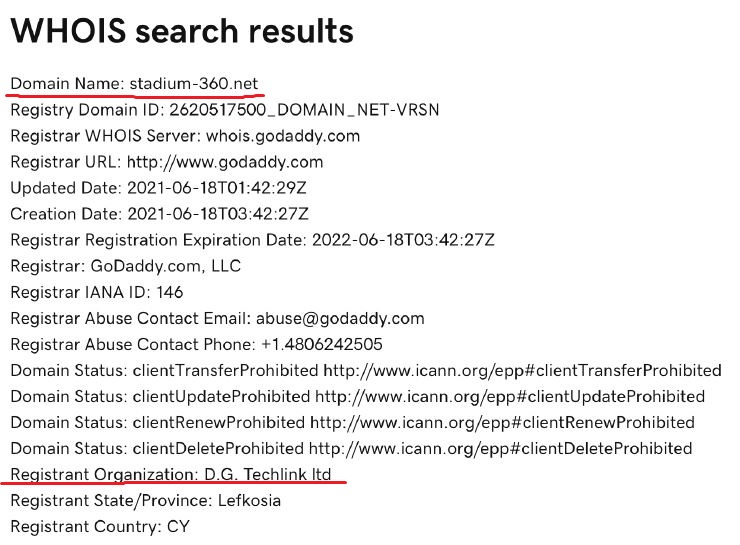Click the WHOIS search results heading

tap(182, 31)
